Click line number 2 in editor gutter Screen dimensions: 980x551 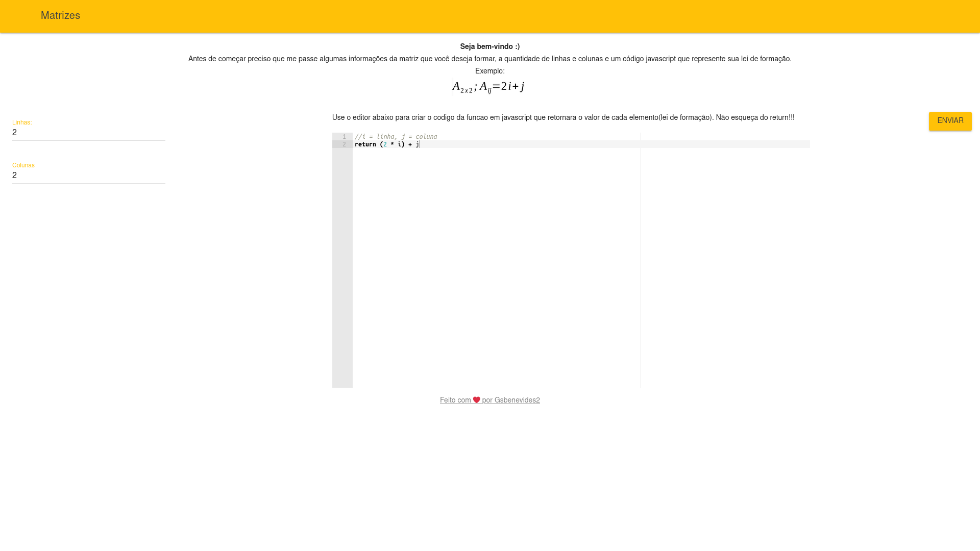[344, 144]
